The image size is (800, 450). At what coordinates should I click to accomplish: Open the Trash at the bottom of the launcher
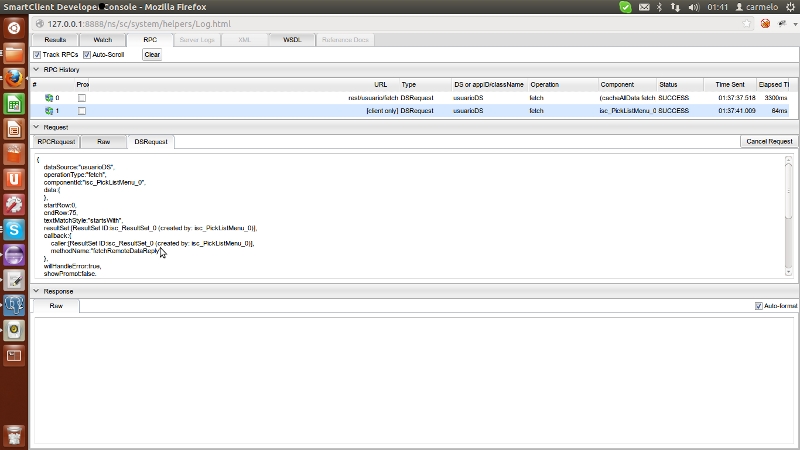pos(14,436)
